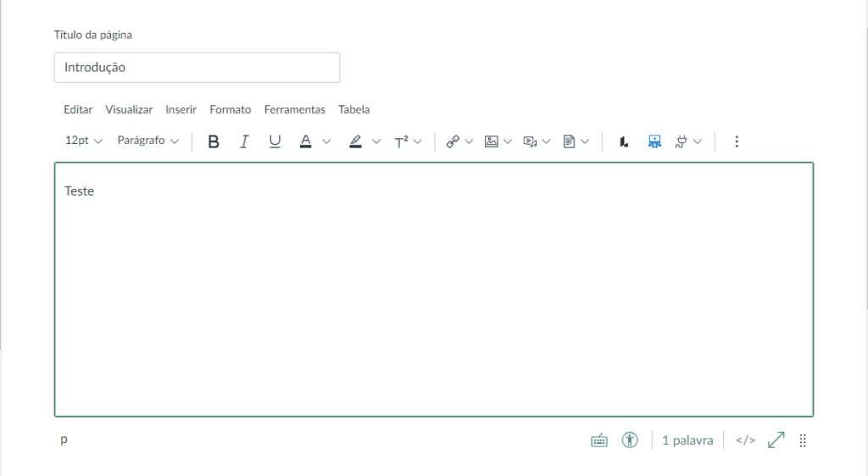Image resolution: width=868 pixels, height=476 pixels.
Task: Open the Parágrafo block format dropdown
Action: tap(148, 141)
